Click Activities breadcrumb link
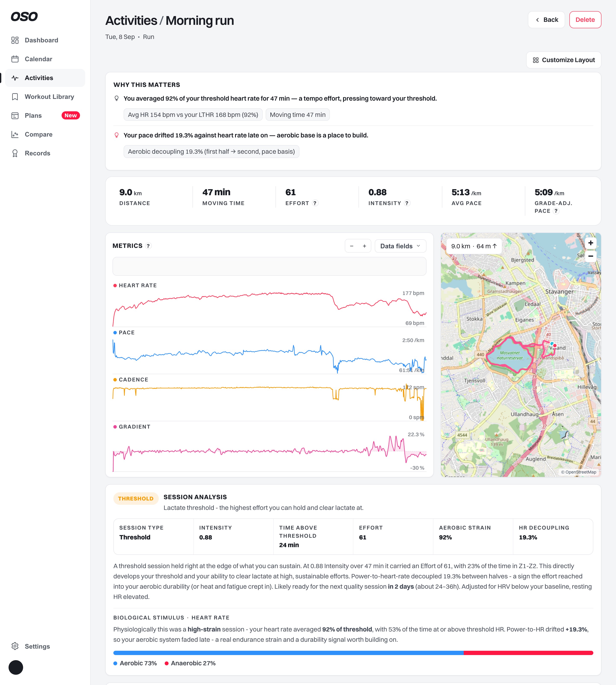This screenshot has width=616, height=685. pos(131,21)
